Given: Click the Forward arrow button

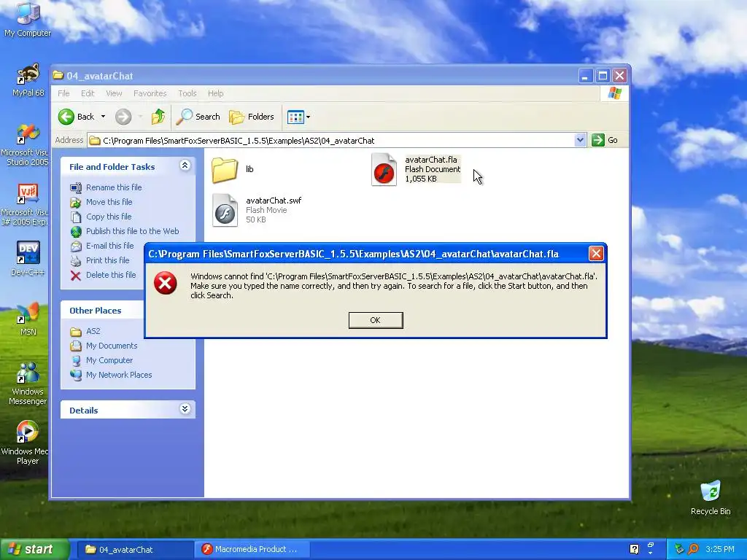Looking at the screenshot, I should pyautogui.click(x=123, y=117).
